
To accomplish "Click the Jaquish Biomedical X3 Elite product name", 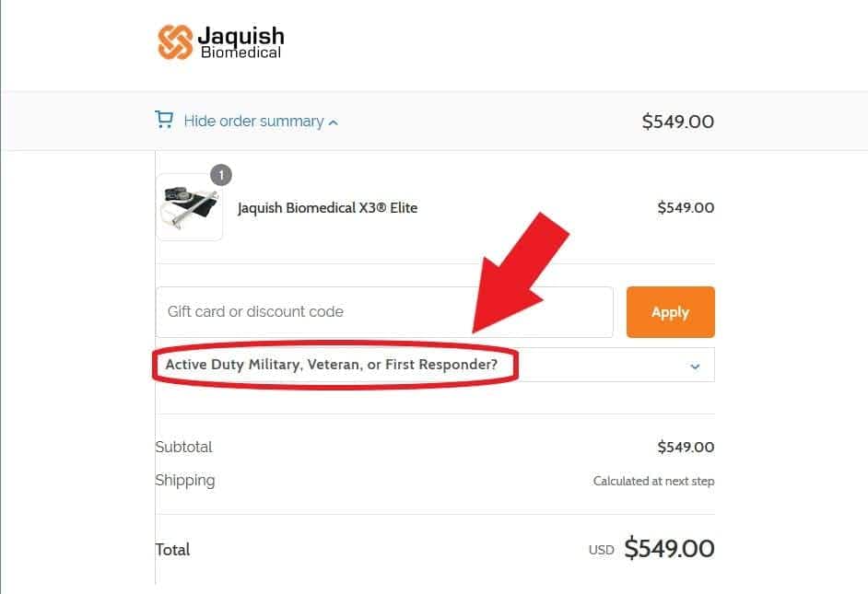I will pyautogui.click(x=327, y=208).
